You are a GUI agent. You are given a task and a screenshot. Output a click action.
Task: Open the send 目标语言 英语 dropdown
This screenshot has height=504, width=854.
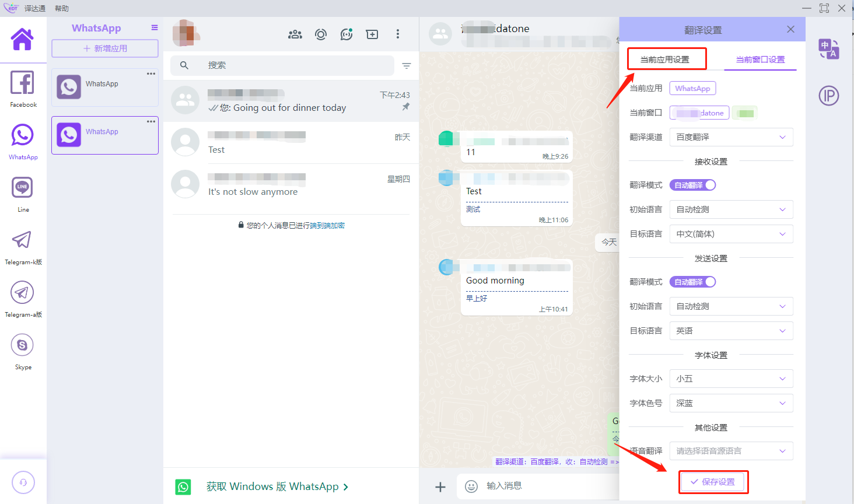point(731,331)
